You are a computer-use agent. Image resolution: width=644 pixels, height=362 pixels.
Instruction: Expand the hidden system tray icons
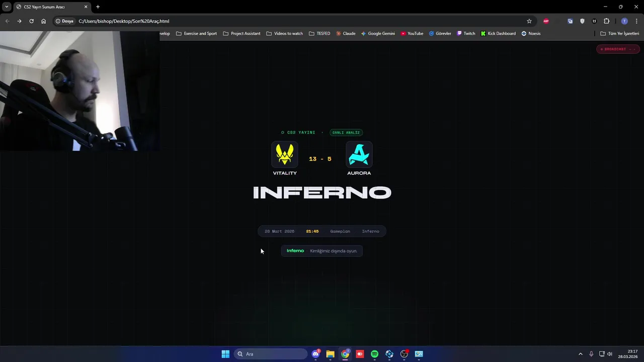click(x=580, y=354)
